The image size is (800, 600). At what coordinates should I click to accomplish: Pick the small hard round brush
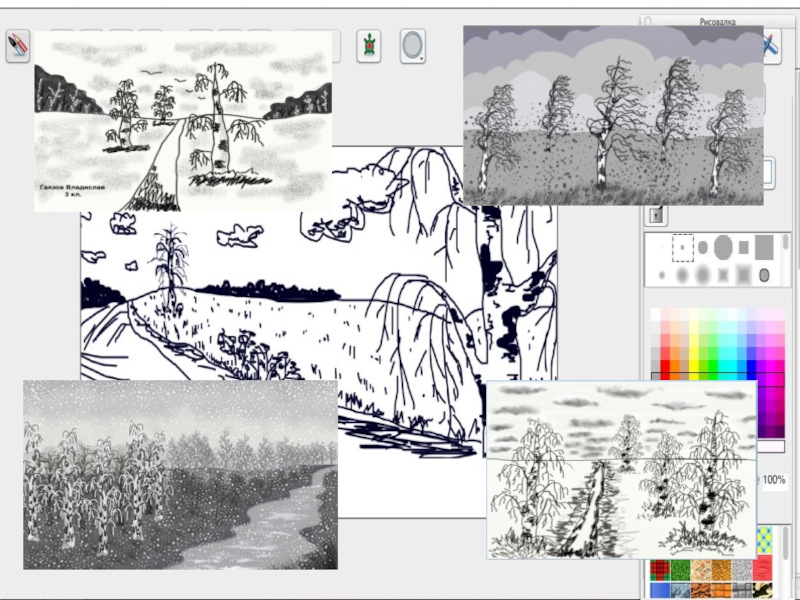coord(703,247)
